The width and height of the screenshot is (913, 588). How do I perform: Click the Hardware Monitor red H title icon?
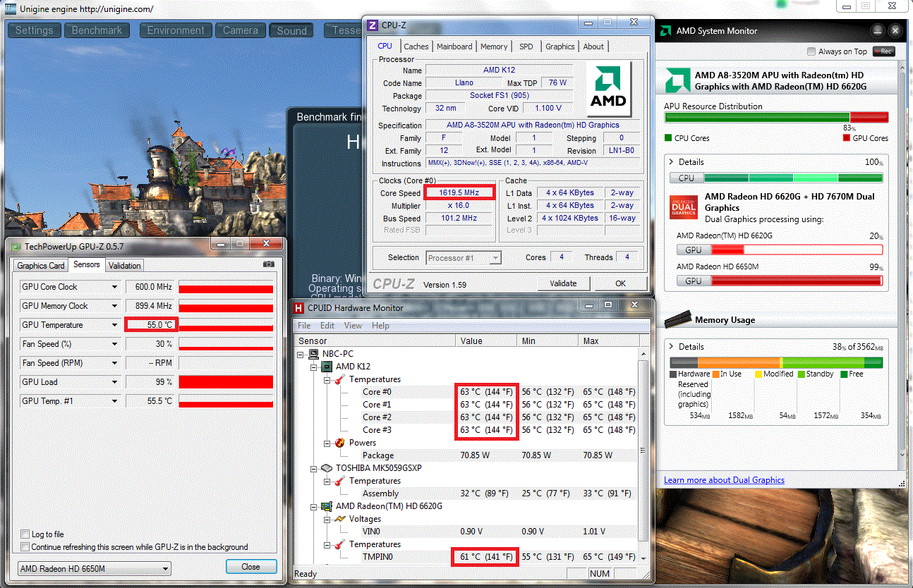(x=299, y=307)
